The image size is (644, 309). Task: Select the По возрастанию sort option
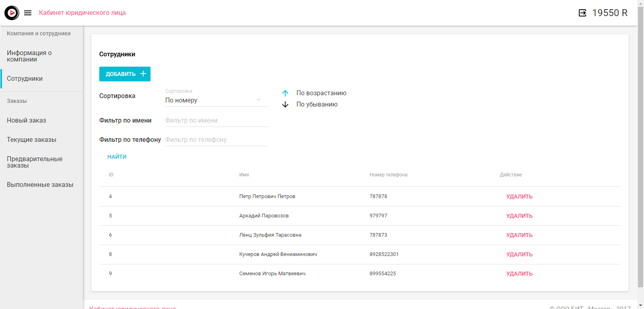(321, 93)
